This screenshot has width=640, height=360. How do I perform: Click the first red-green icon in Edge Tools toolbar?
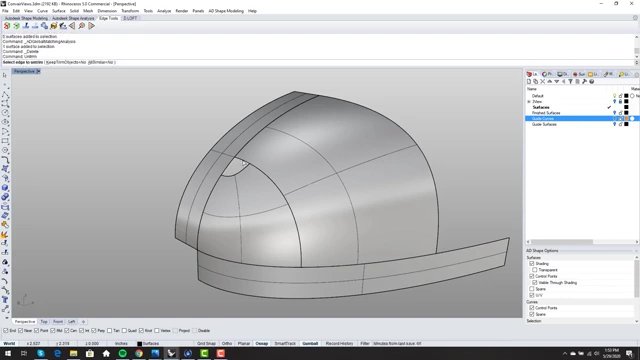(x=7, y=26)
